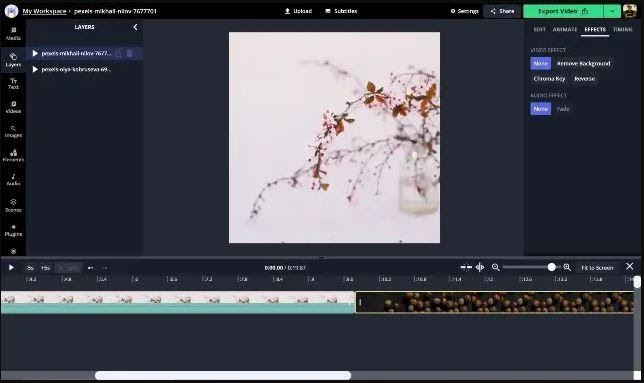Open the Text tool in sidebar
This screenshot has width=644, height=383.
13,83
